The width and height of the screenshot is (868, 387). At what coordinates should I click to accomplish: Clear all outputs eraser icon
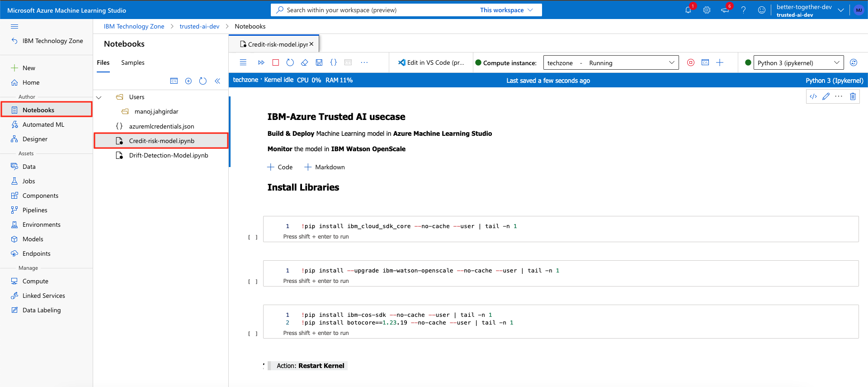305,62
